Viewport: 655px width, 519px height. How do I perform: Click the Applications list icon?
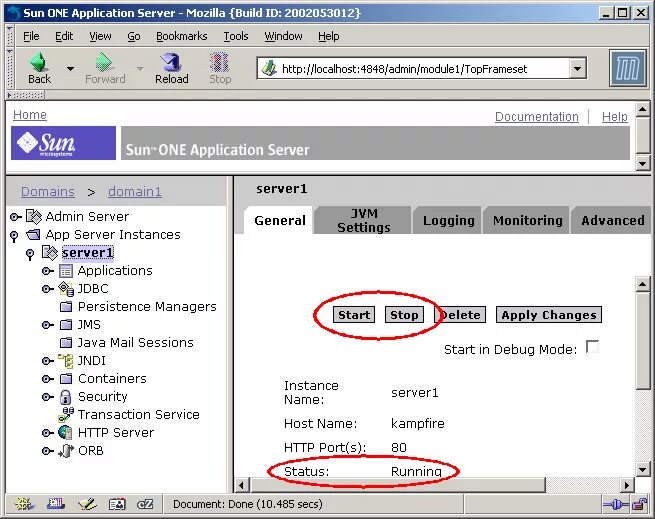66,271
